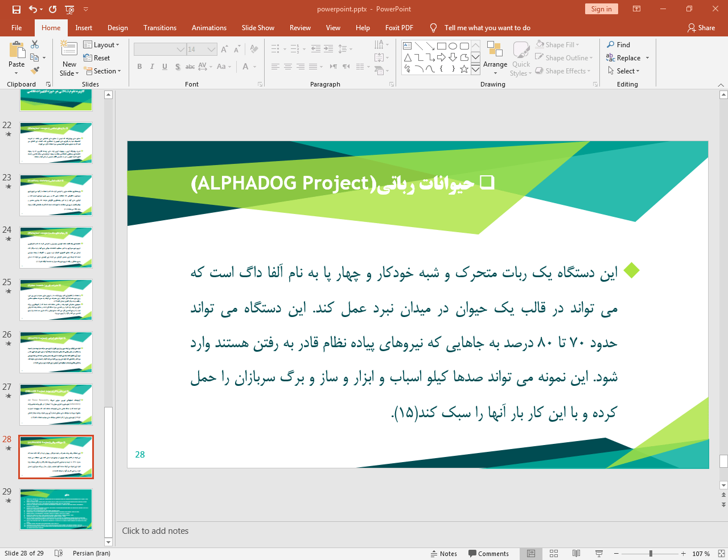The height and width of the screenshot is (560, 728).
Task: Open the font size combo box
Action: pos(202,50)
